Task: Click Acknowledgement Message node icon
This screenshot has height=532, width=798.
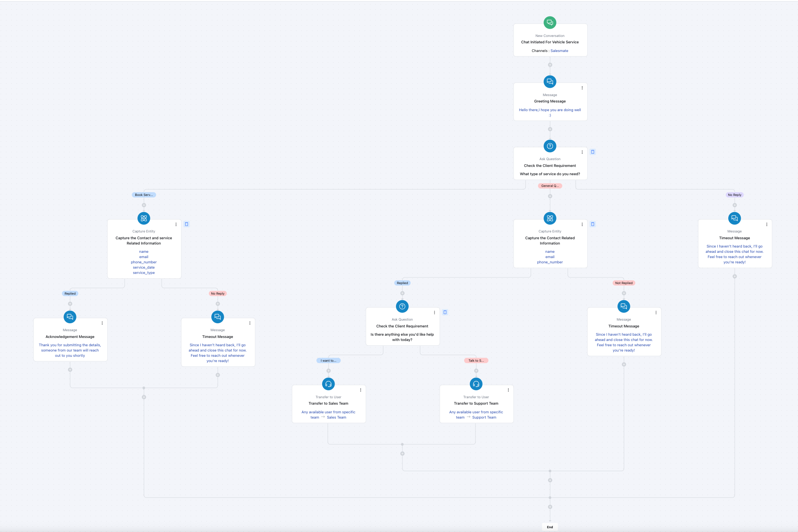Action: tap(70, 317)
